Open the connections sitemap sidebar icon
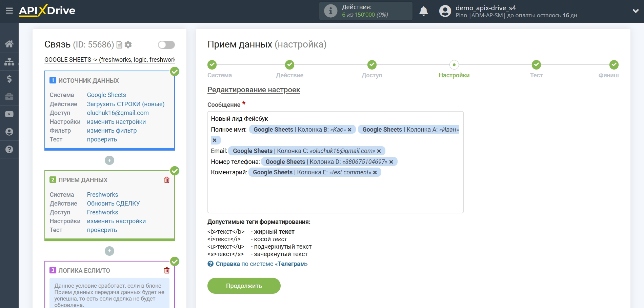 [9, 61]
